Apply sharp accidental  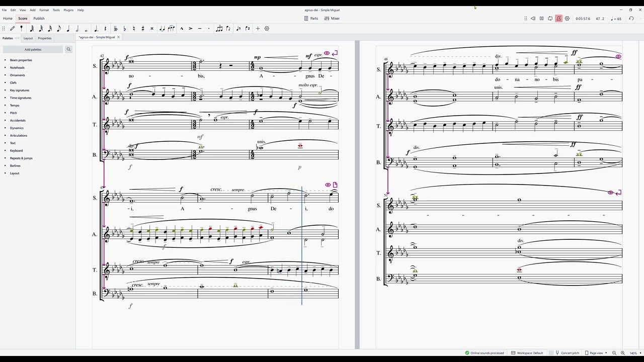pyautogui.click(x=142, y=29)
